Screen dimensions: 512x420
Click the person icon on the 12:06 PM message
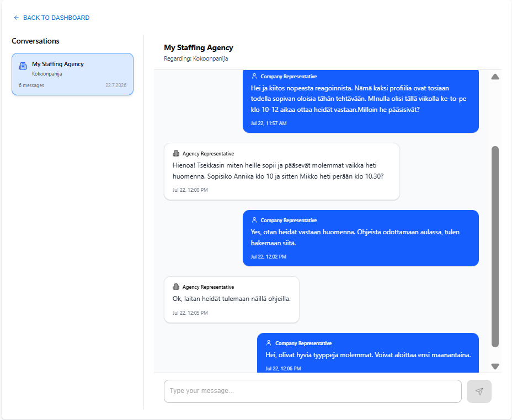click(268, 343)
